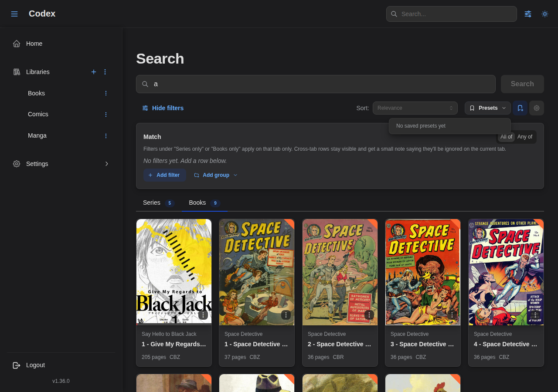The width and height of the screenshot is (558, 392).
Task: Click 'No saved presets yet' message
Action: click(x=421, y=126)
